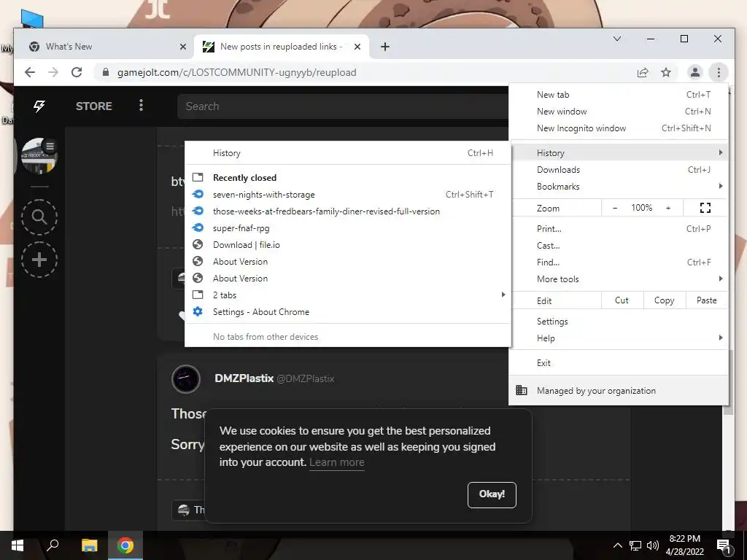Click the gear icon beside Settings - About Chrome
Viewport: 747px width, 560px height.
point(198,312)
